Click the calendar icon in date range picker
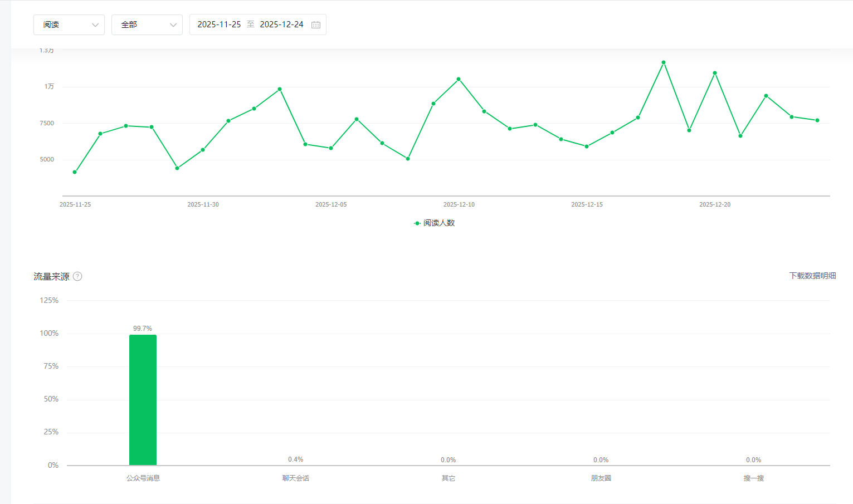This screenshot has height=504, width=853. click(316, 25)
